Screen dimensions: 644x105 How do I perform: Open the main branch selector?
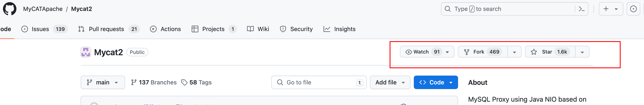tap(103, 82)
